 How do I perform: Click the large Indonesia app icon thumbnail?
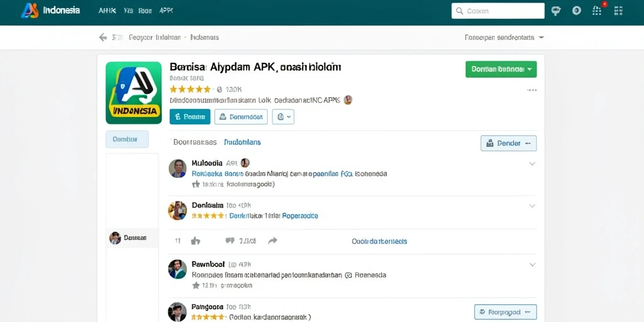coord(133,92)
